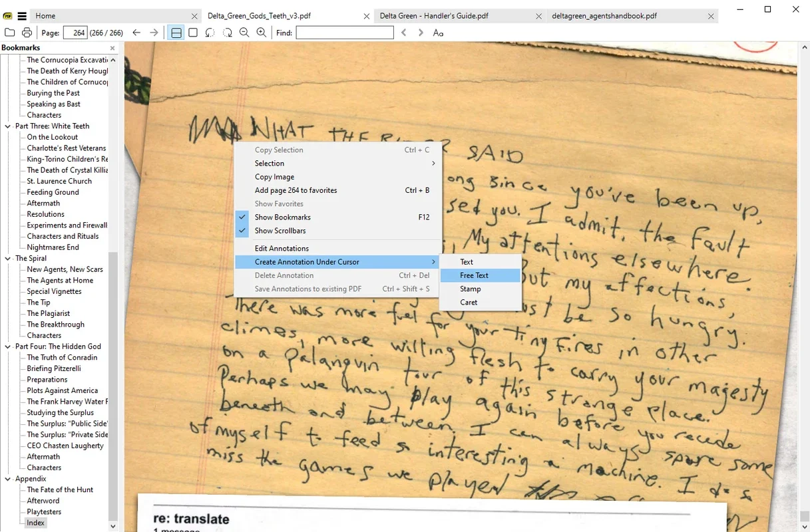Click the Zoom in magnifier icon
The width and height of the screenshot is (810, 532).
(262, 33)
